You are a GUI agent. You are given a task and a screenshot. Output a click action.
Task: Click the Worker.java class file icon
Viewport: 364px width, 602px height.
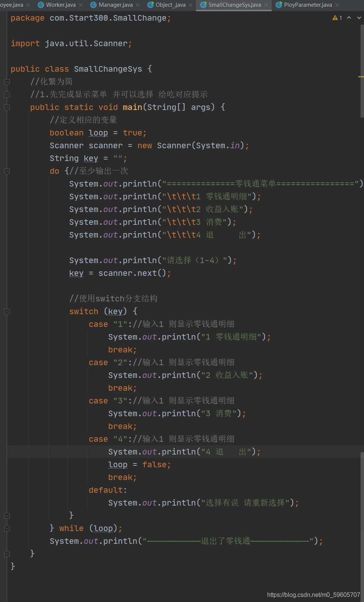[41, 5]
